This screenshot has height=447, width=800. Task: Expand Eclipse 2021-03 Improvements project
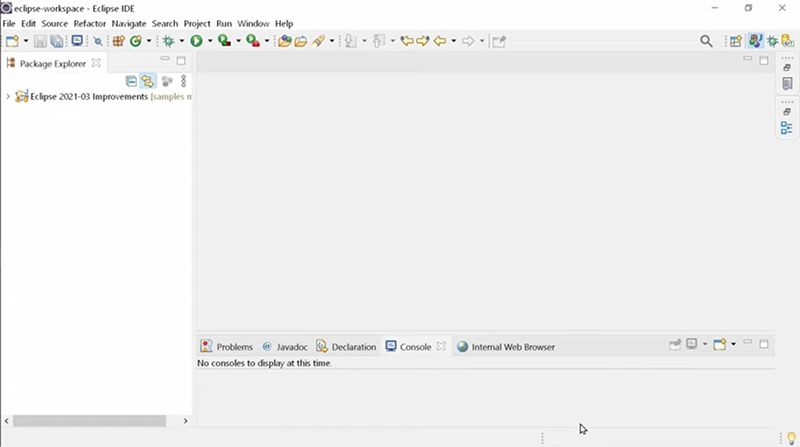8,96
